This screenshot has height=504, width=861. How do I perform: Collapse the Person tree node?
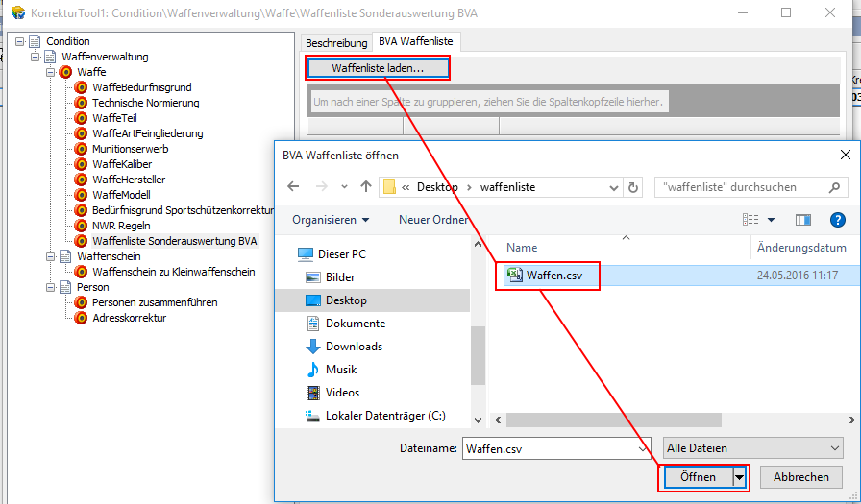coord(51,287)
